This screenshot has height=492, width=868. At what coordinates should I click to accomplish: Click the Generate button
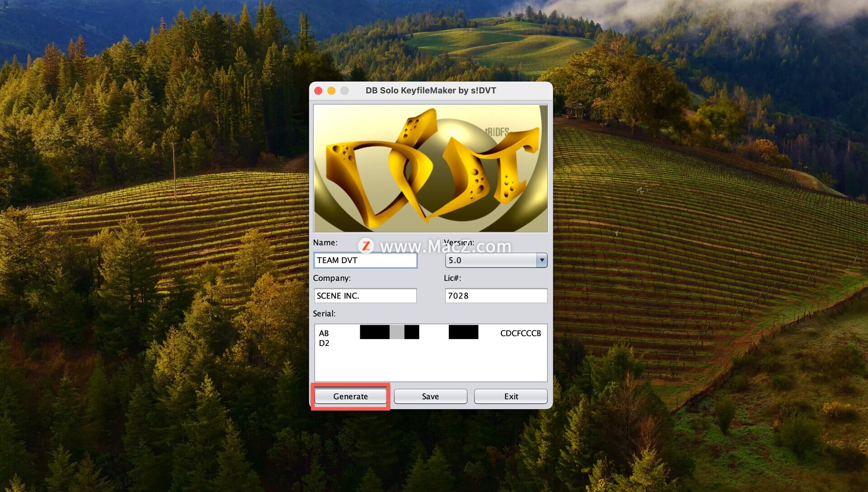(350, 397)
